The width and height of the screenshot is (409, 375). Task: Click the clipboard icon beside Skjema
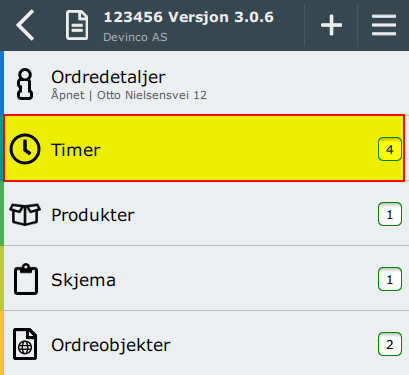tap(26, 279)
